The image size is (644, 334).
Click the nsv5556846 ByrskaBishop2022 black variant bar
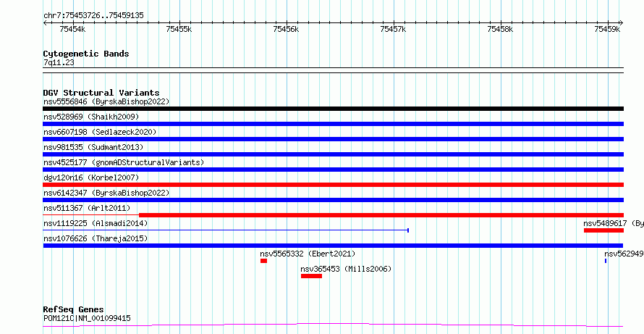[333, 109]
